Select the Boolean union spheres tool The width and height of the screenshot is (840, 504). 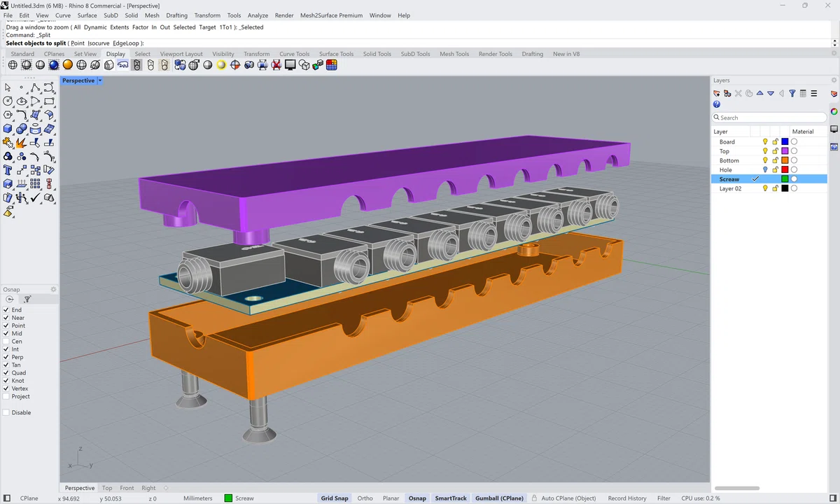click(22, 128)
